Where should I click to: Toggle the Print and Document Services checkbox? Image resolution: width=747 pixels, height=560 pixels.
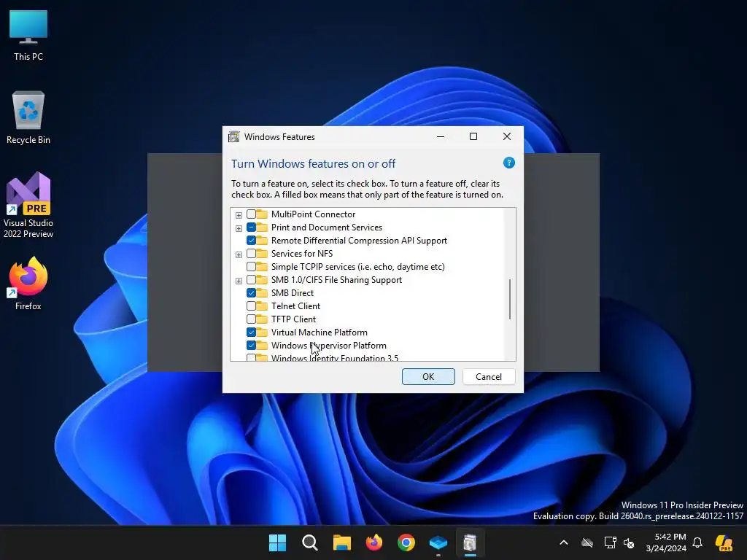point(251,227)
